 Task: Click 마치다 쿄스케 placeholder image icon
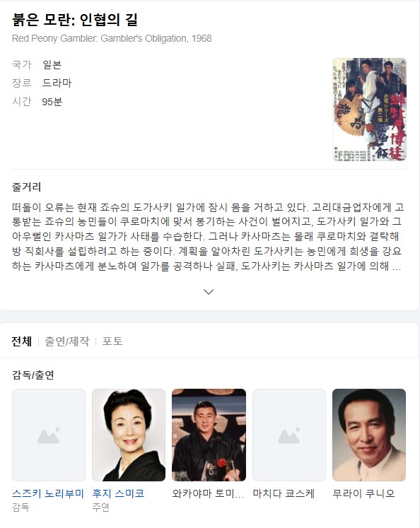(x=289, y=435)
